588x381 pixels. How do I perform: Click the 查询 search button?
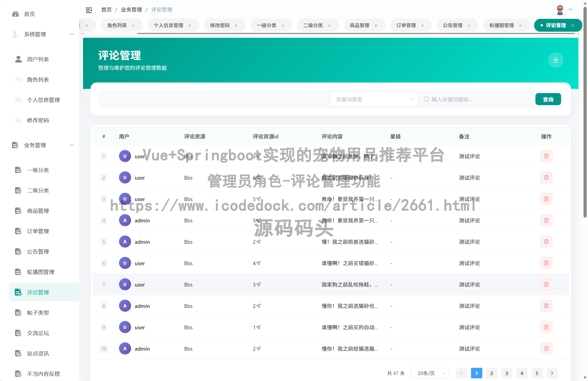click(548, 99)
